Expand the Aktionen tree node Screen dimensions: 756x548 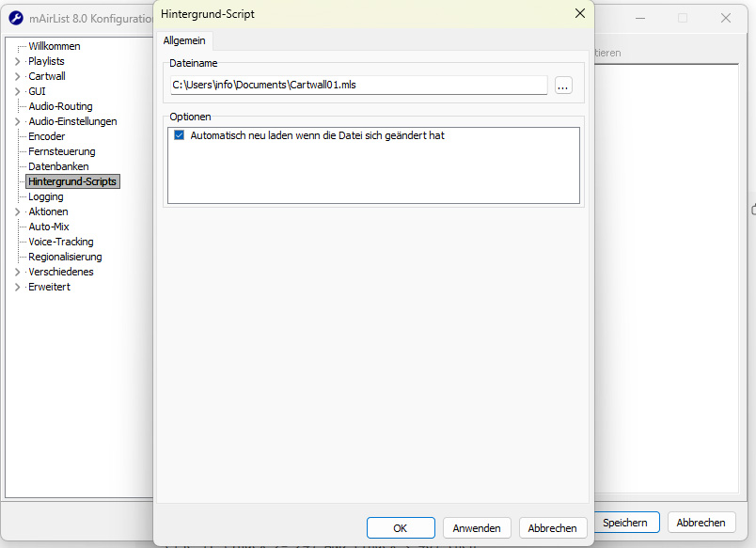click(17, 211)
